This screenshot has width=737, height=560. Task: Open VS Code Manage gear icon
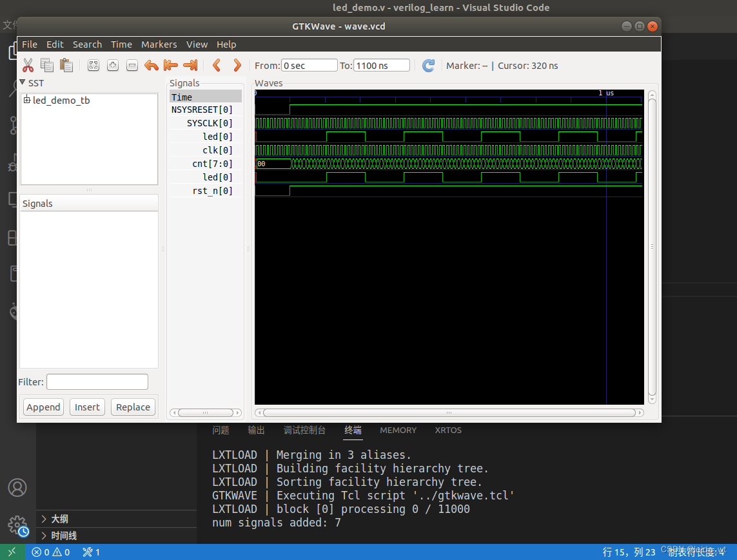[17, 525]
